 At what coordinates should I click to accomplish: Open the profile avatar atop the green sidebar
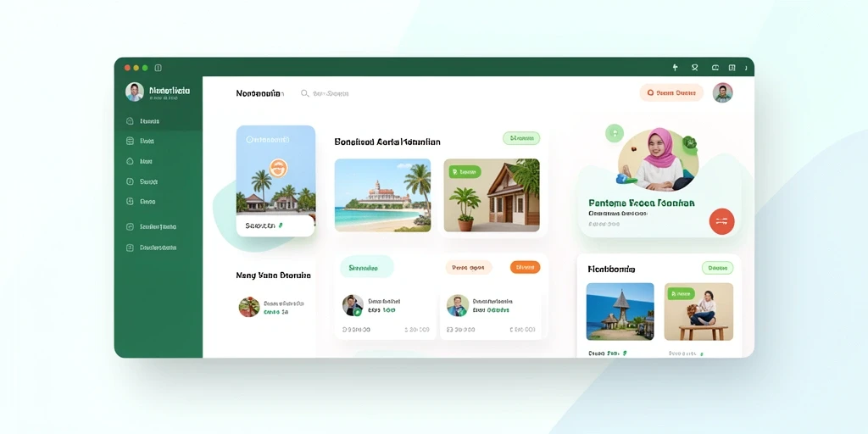[x=135, y=92]
